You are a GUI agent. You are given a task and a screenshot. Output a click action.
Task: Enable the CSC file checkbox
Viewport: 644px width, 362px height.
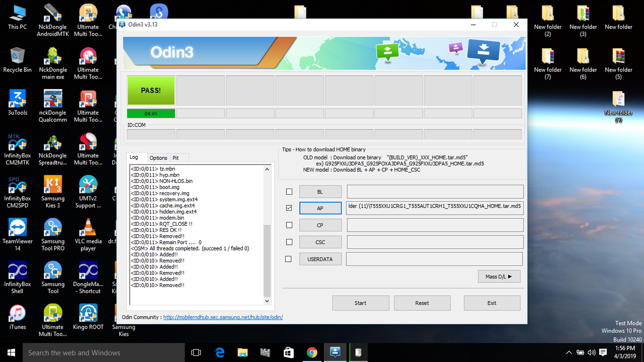[289, 242]
